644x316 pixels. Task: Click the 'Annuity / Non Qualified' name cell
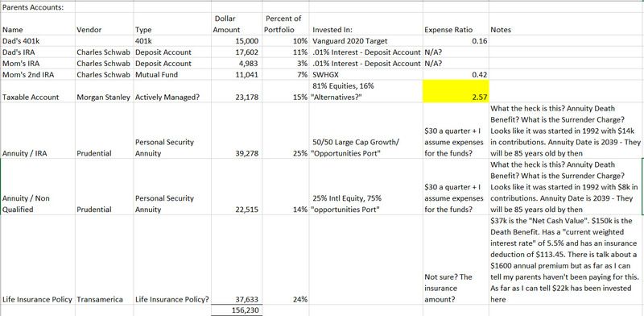pos(38,187)
